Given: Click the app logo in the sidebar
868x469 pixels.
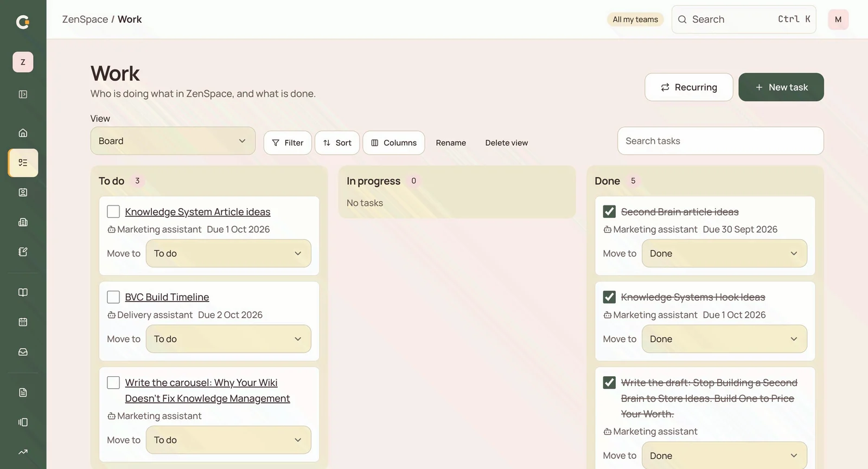Looking at the screenshot, I should point(23,22).
